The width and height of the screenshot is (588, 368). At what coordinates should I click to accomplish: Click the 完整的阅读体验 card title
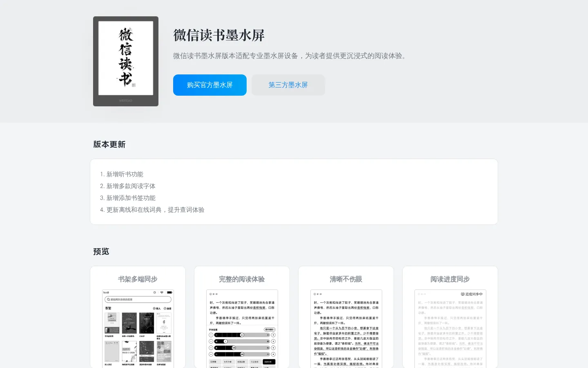click(x=242, y=279)
